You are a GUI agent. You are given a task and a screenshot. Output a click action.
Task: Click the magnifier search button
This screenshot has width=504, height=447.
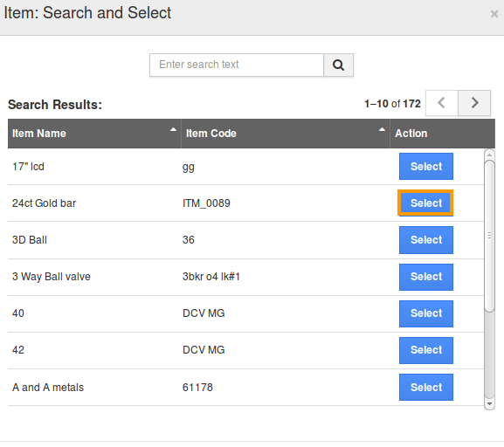[x=338, y=65]
